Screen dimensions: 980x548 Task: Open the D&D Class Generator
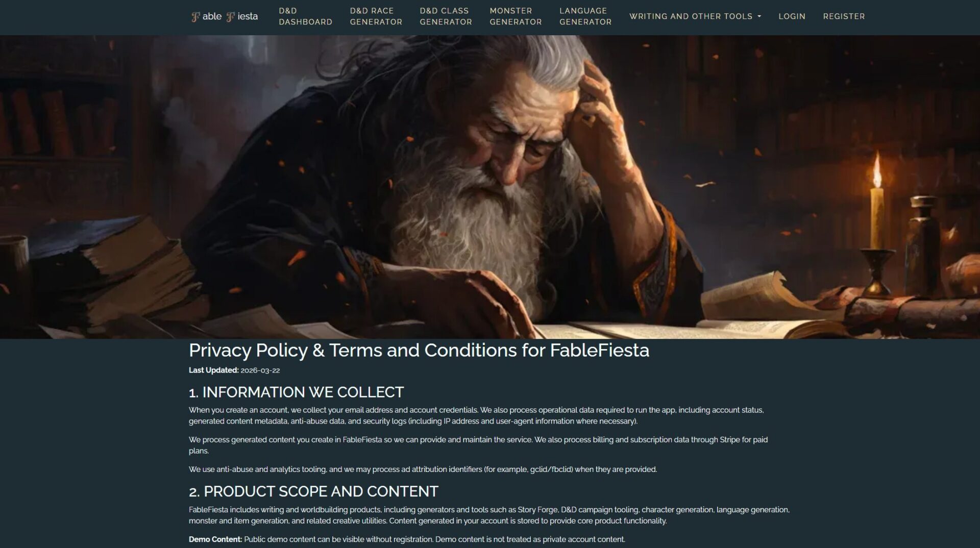pos(446,16)
